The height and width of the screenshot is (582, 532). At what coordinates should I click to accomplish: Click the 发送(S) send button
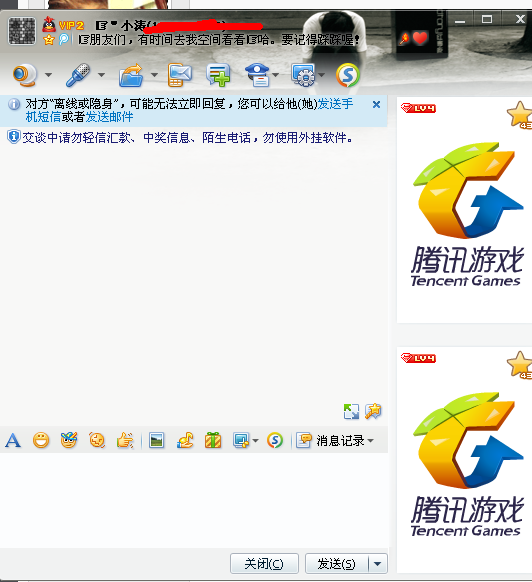point(337,563)
